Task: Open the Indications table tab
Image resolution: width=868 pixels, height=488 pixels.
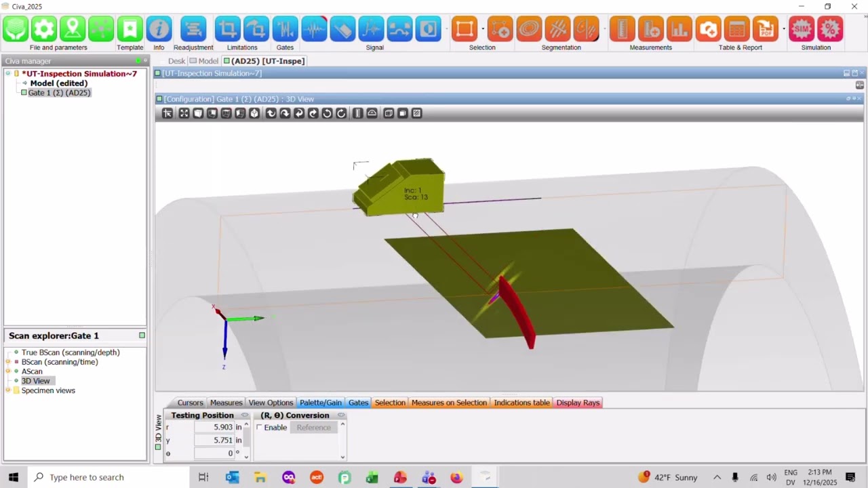Action: pyautogui.click(x=521, y=403)
